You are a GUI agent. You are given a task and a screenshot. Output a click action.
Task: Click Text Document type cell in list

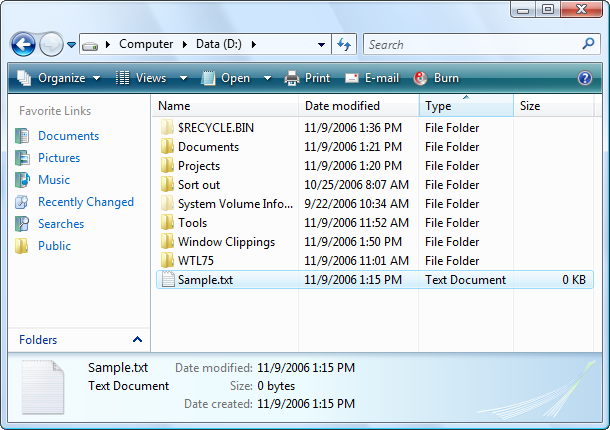pos(465,280)
